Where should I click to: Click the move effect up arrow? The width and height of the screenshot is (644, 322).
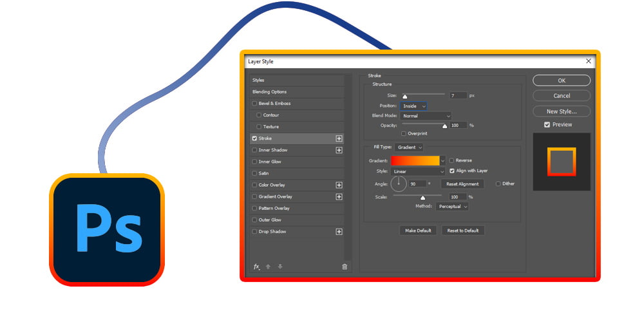pyautogui.click(x=268, y=267)
